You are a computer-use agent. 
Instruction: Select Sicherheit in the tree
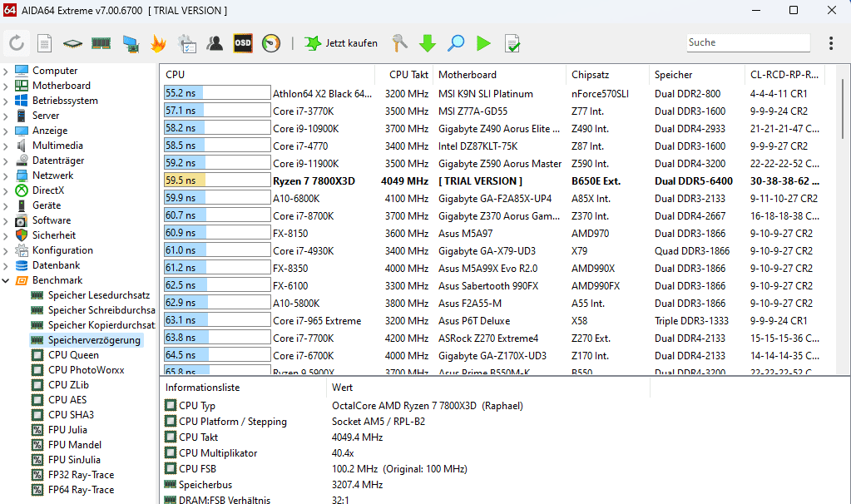point(54,235)
